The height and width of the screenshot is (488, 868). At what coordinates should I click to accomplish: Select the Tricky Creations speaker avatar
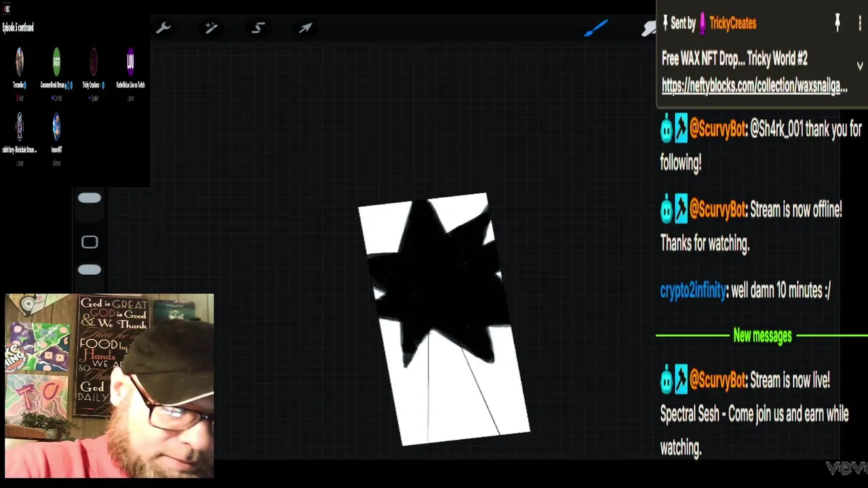[x=94, y=62]
